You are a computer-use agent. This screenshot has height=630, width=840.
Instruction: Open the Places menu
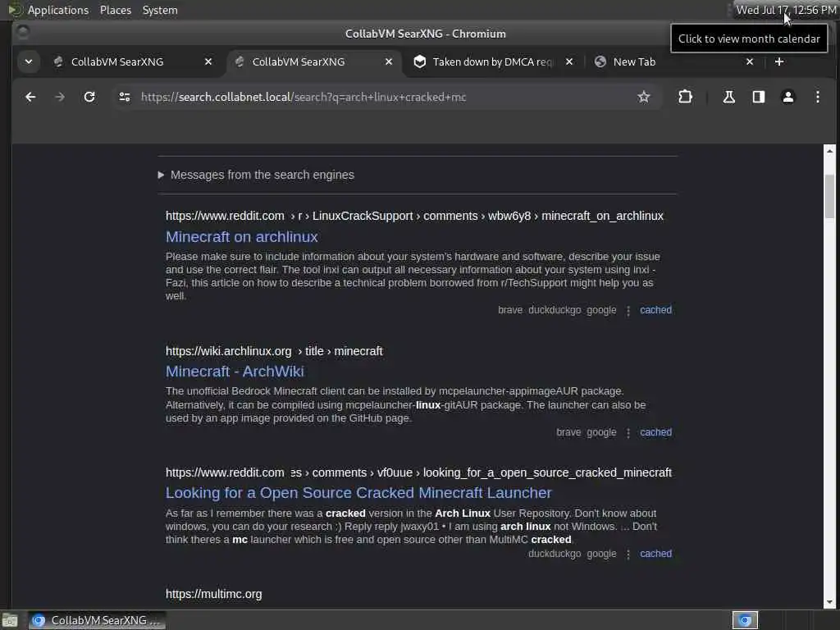(115, 10)
